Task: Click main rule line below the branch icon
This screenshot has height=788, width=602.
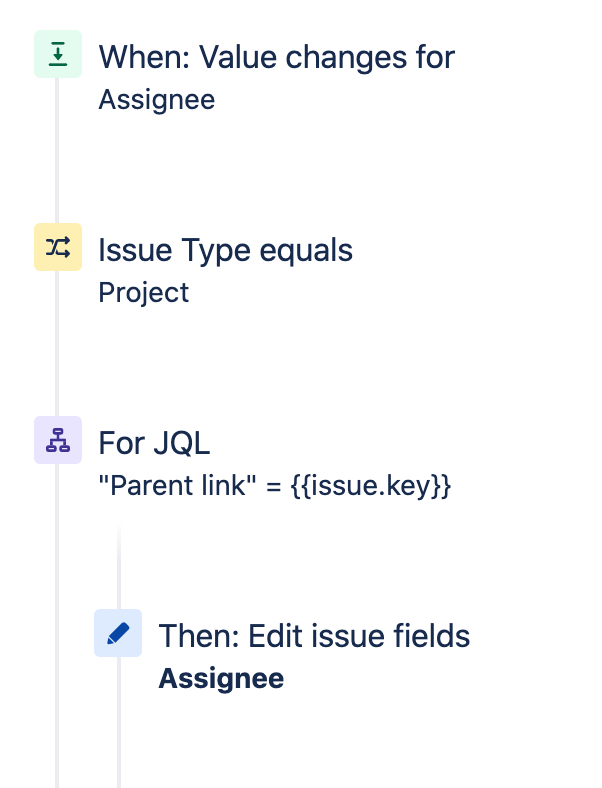Action: click(x=57, y=626)
